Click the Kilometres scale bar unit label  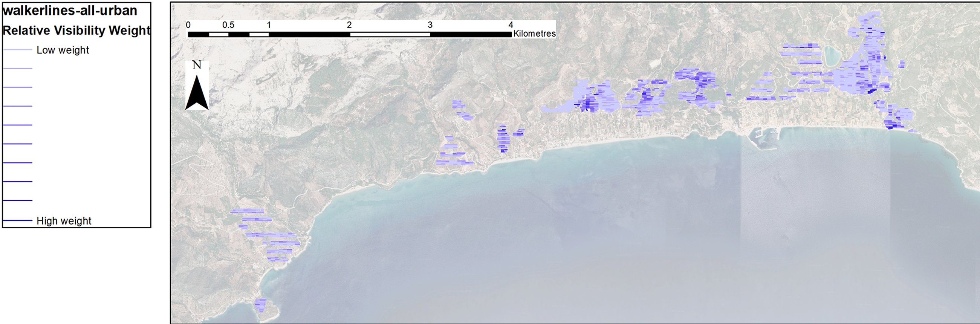click(534, 34)
